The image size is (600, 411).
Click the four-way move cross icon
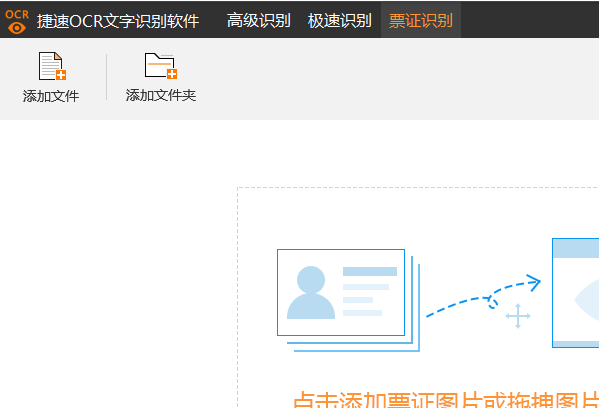(x=518, y=318)
